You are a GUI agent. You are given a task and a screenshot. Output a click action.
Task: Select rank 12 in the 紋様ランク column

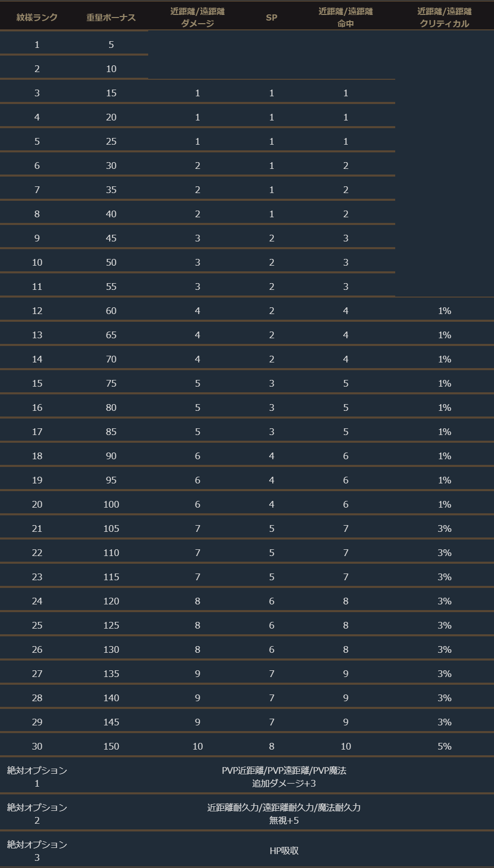37,310
